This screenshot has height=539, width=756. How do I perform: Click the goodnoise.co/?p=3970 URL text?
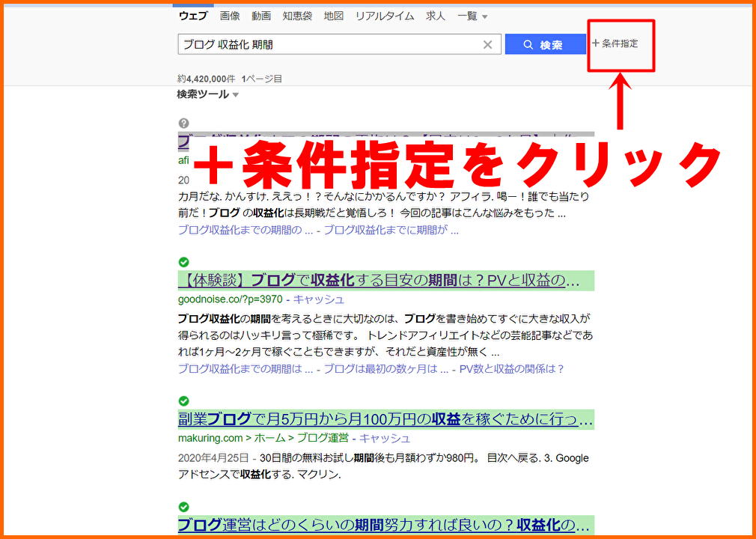(x=230, y=299)
